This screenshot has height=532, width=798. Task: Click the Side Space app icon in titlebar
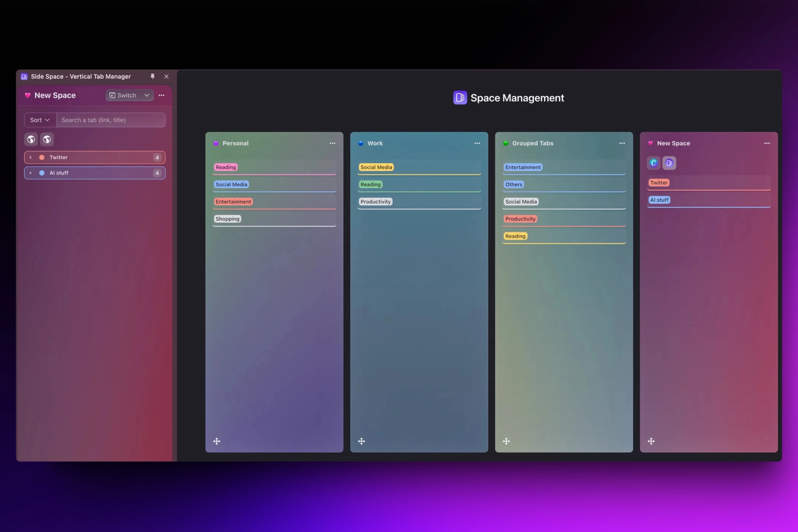pyautogui.click(x=24, y=76)
